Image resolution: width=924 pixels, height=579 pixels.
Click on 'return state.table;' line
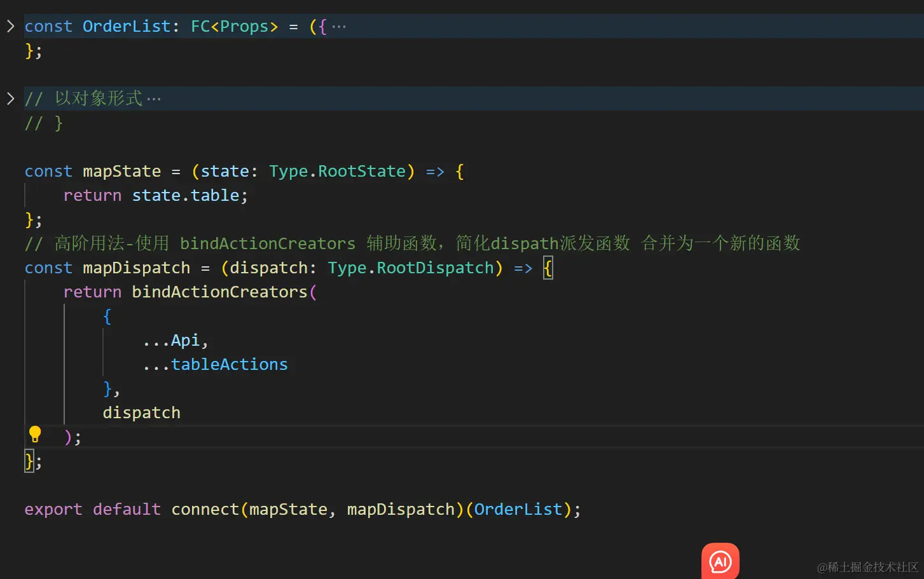point(156,196)
